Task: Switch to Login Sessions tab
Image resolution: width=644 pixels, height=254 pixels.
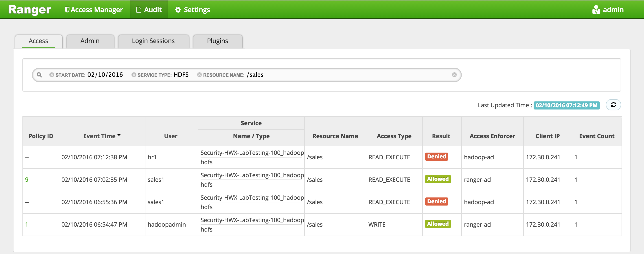Action: coord(153,41)
